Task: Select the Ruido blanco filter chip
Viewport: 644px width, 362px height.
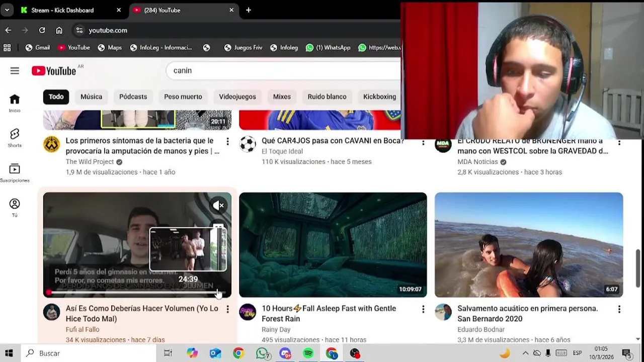Action: [x=327, y=97]
